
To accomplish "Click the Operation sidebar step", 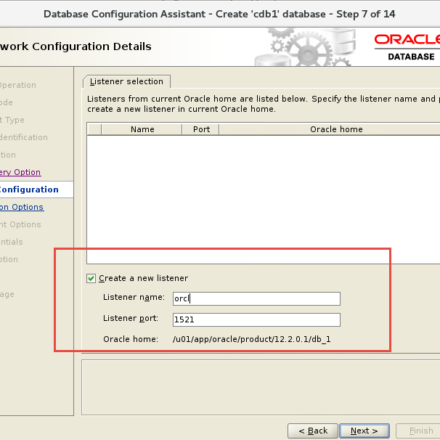I will (18, 85).
